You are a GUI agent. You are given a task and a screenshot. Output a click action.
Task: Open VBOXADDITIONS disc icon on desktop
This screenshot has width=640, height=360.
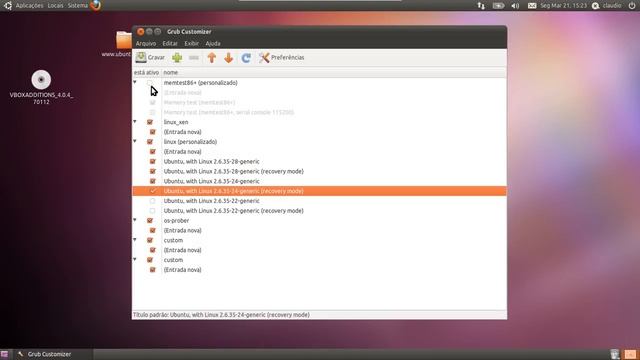click(x=41, y=80)
